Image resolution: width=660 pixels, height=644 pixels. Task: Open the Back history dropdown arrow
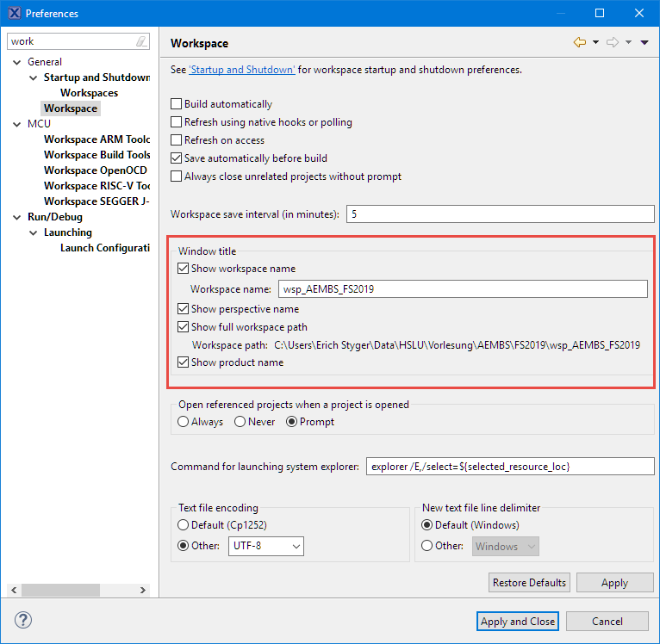coord(595,42)
